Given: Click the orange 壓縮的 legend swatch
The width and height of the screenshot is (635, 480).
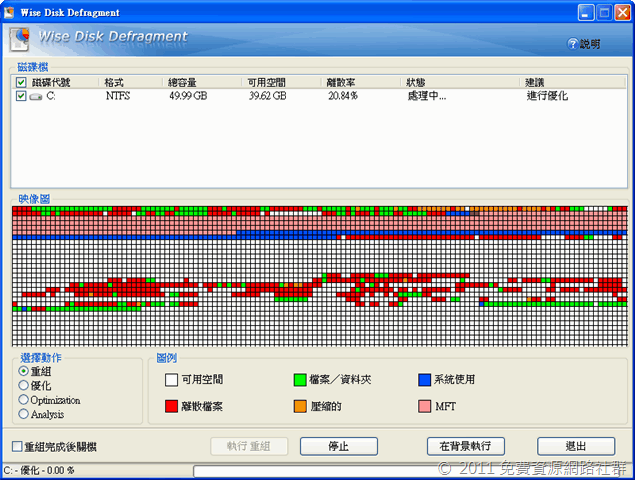Looking at the screenshot, I should (x=300, y=406).
